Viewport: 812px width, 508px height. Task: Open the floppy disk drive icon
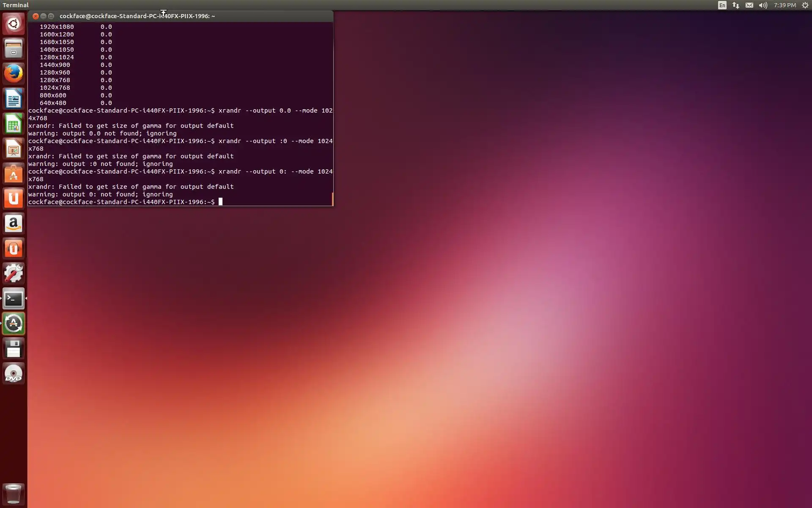coord(14,349)
